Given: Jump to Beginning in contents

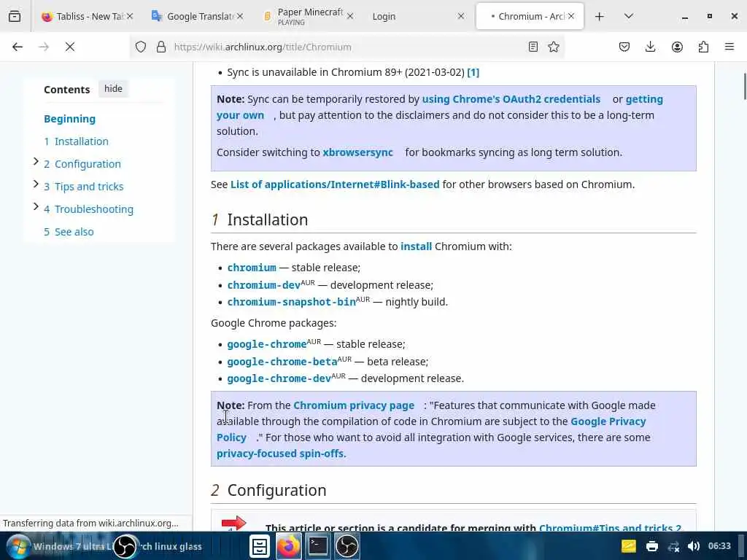Looking at the screenshot, I should tap(69, 119).
